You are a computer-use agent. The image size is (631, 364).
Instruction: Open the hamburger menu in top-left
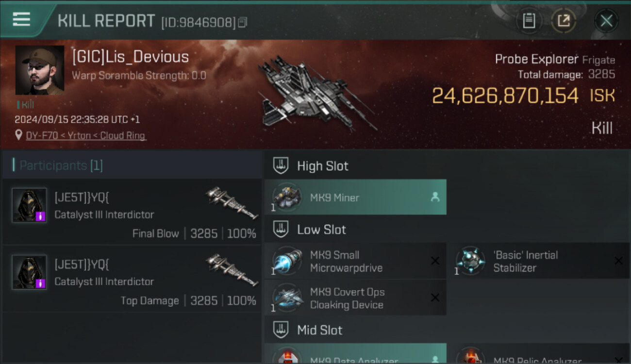(x=21, y=19)
